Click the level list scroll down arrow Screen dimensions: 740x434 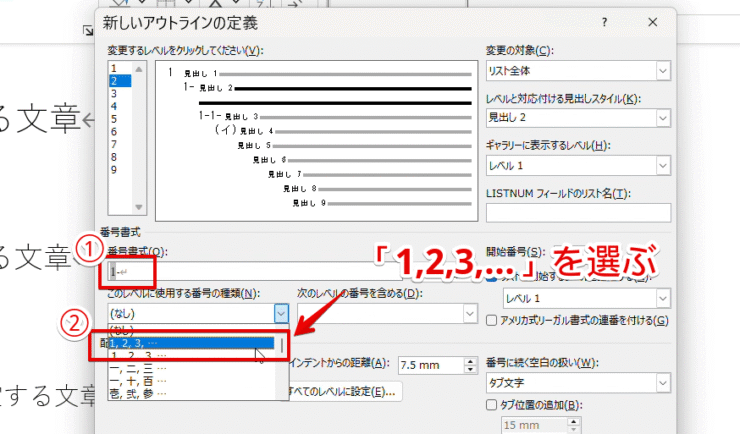tap(139, 207)
